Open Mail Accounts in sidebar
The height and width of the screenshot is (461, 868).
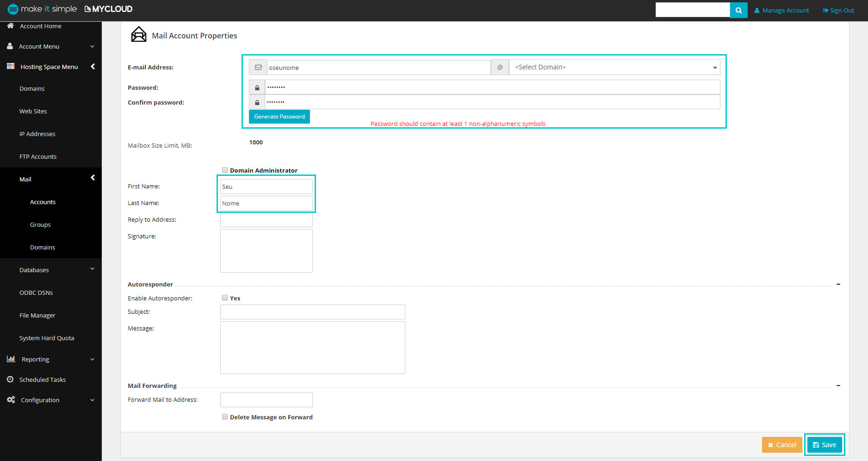[43, 202]
